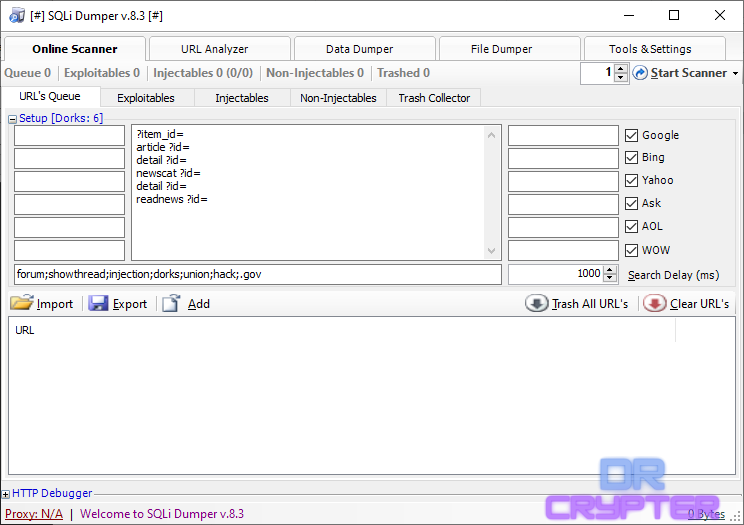Click the URL column header
The image size is (744, 525).
pos(342,330)
